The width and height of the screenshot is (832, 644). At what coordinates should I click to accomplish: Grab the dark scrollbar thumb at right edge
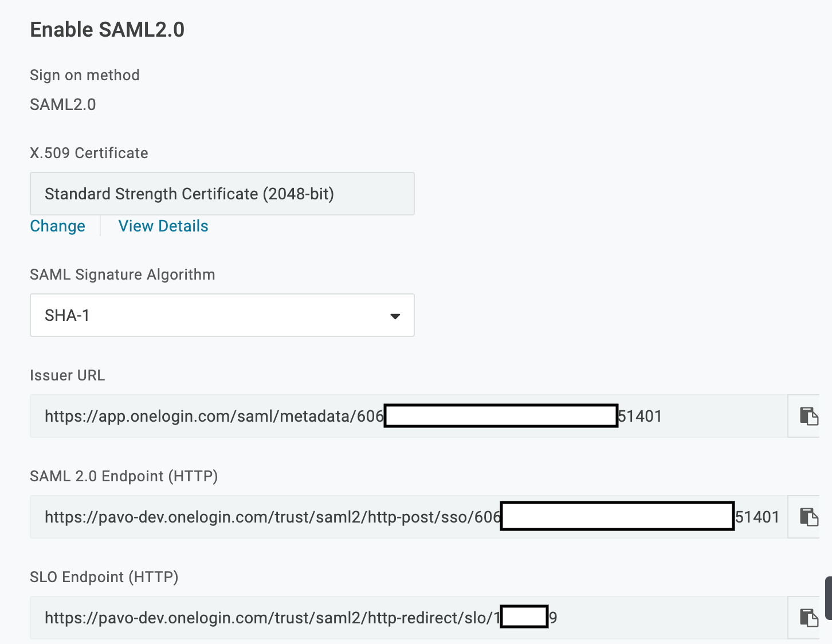(829, 598)
